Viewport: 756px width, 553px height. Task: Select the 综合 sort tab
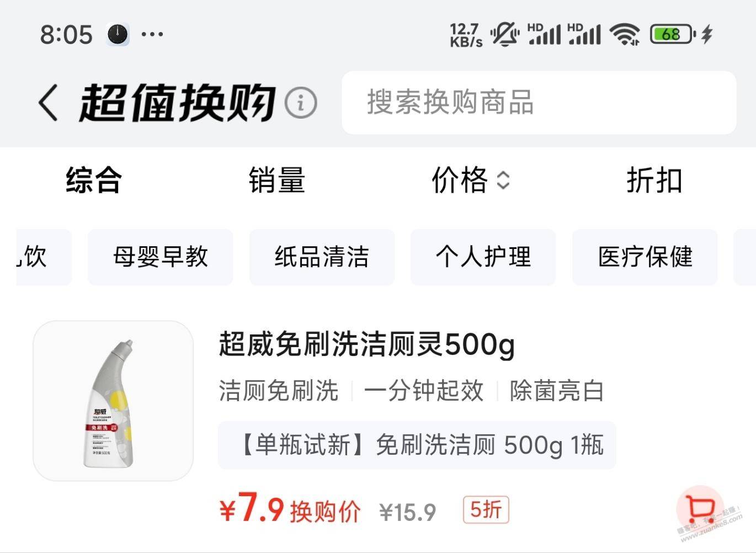coord(93,180)
